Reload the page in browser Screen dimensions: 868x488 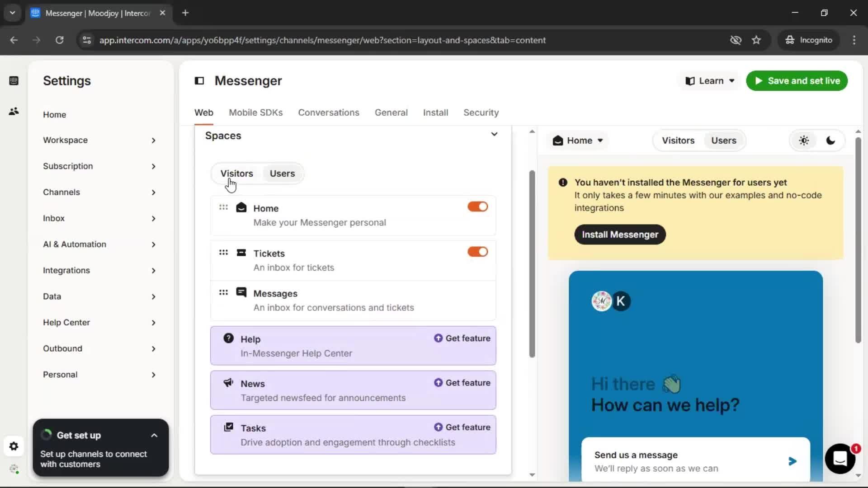(59, 40)
